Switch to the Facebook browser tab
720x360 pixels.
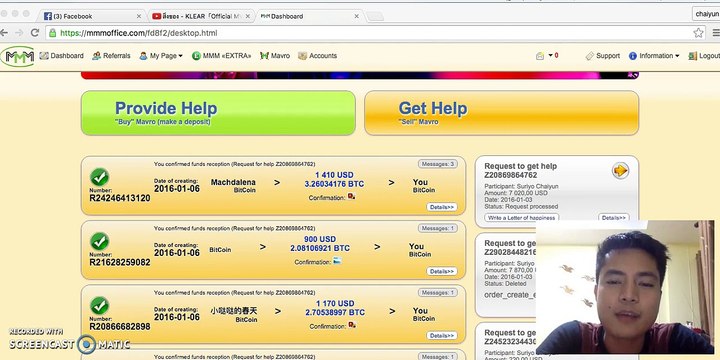click(91, 16)
